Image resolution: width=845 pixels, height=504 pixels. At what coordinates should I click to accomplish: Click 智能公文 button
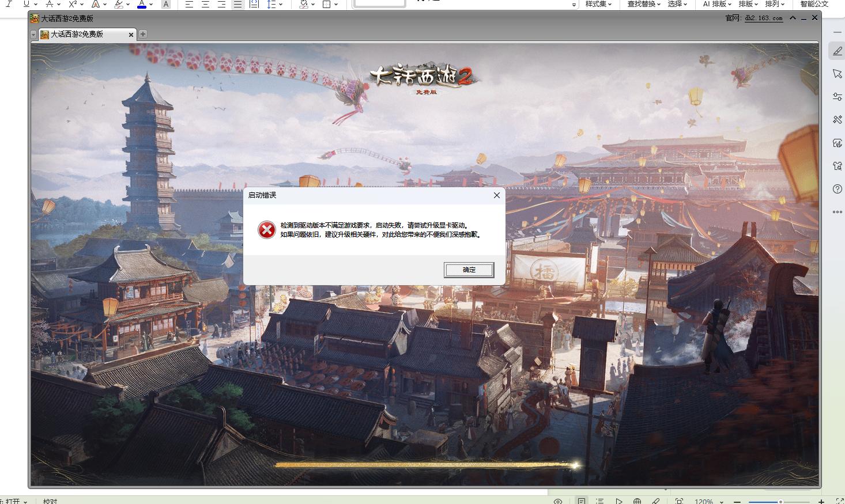point(814,4)
